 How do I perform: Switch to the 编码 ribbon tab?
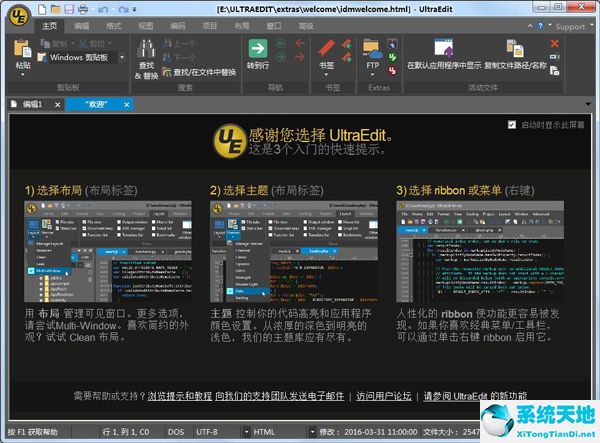pos(178,26)
